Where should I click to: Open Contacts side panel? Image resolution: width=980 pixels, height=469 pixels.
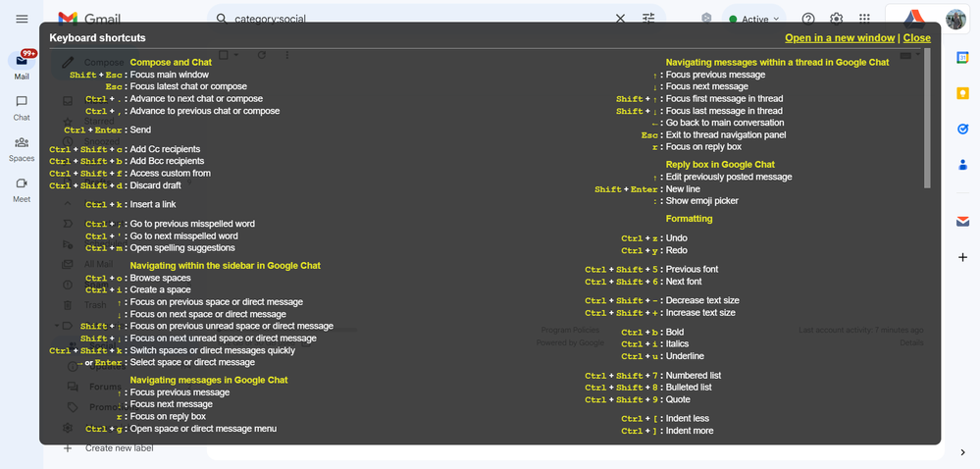pyautogui.click(x=962, y=165)
